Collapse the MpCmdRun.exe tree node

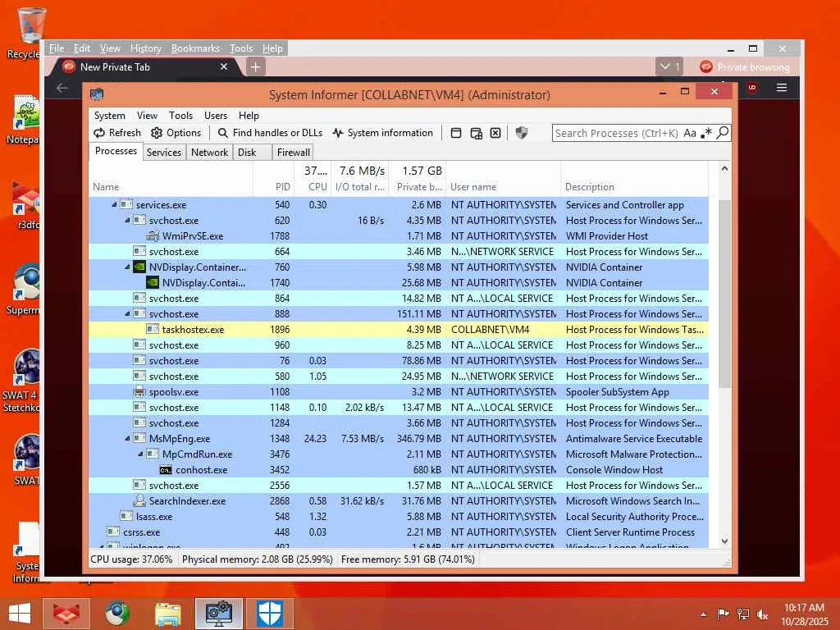[x=140, y=454]
